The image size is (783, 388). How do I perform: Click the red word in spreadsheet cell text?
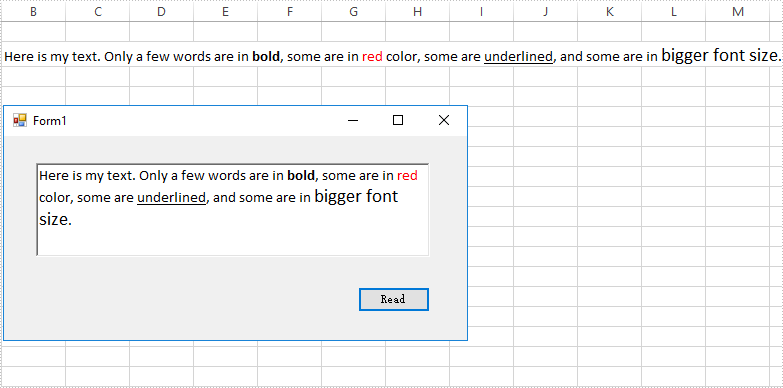(x=372, y=56)
